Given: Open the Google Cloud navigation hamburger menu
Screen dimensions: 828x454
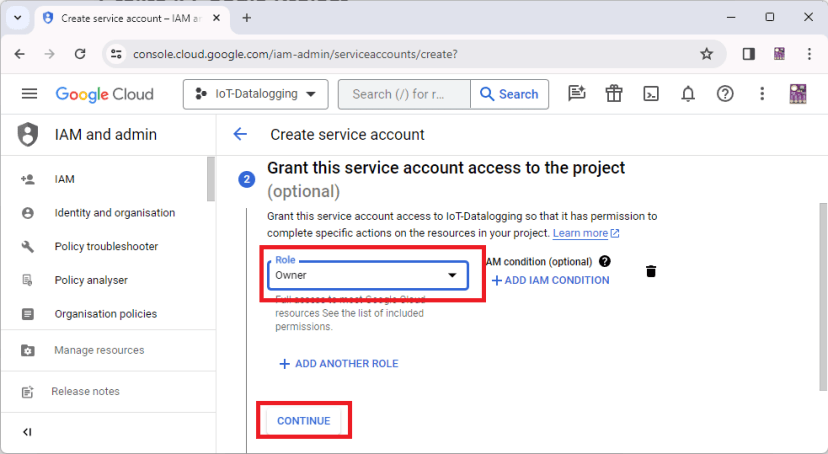Looking at the screenshot, I should [29, 94].
